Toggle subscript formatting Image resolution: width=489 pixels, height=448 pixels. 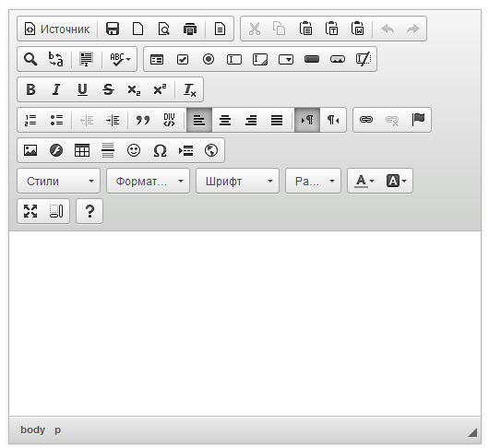point(134,89)
